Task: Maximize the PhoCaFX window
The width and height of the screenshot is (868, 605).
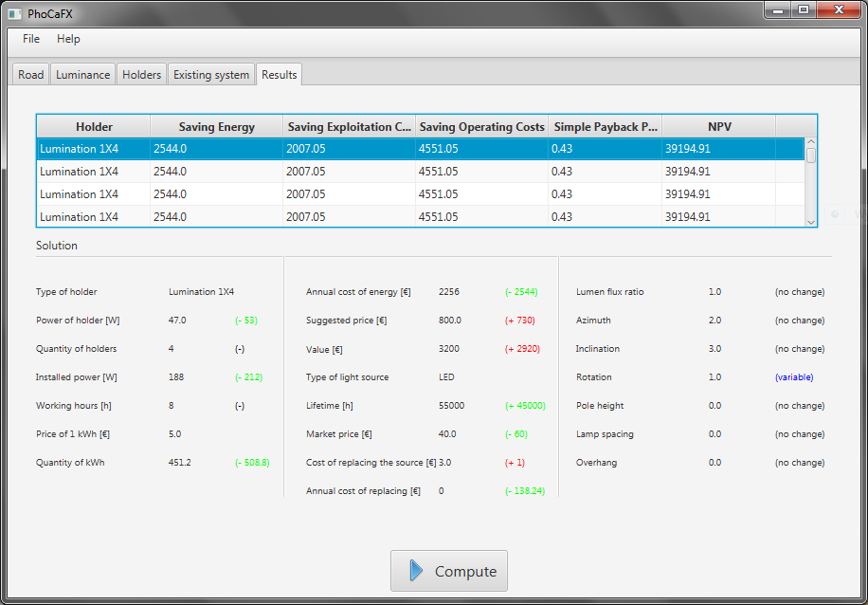Action: coord(804,10)
